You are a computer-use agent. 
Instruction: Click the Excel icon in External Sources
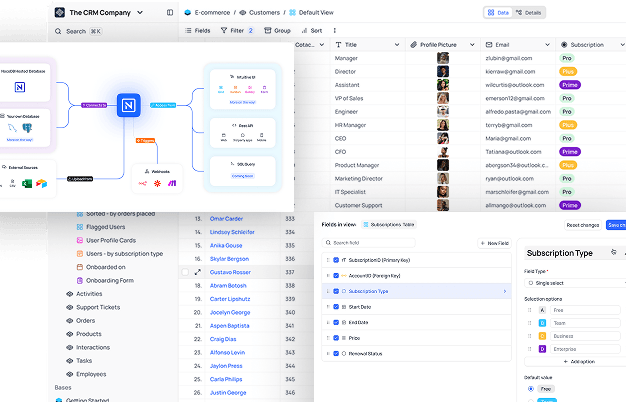(27, 184)
